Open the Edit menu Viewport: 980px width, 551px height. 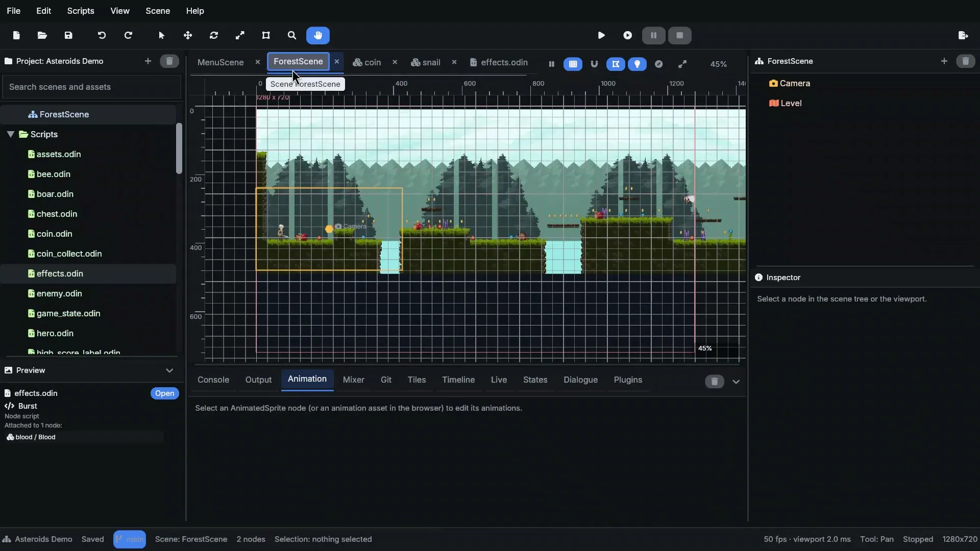(44, 11)
